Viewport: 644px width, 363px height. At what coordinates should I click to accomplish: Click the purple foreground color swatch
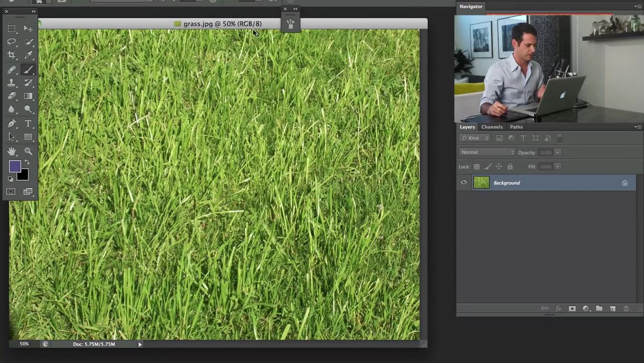click(14, 166)
